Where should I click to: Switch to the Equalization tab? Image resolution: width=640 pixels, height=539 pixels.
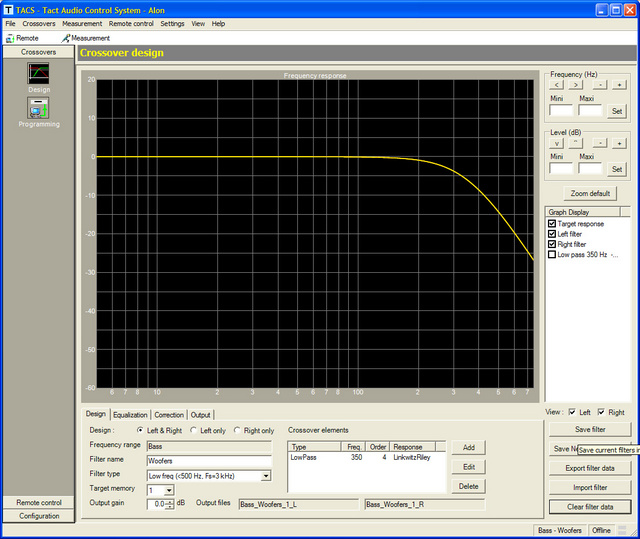(129, 414)
